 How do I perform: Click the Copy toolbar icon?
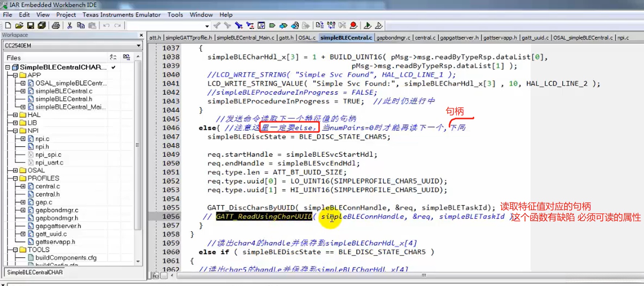[81, 25]
